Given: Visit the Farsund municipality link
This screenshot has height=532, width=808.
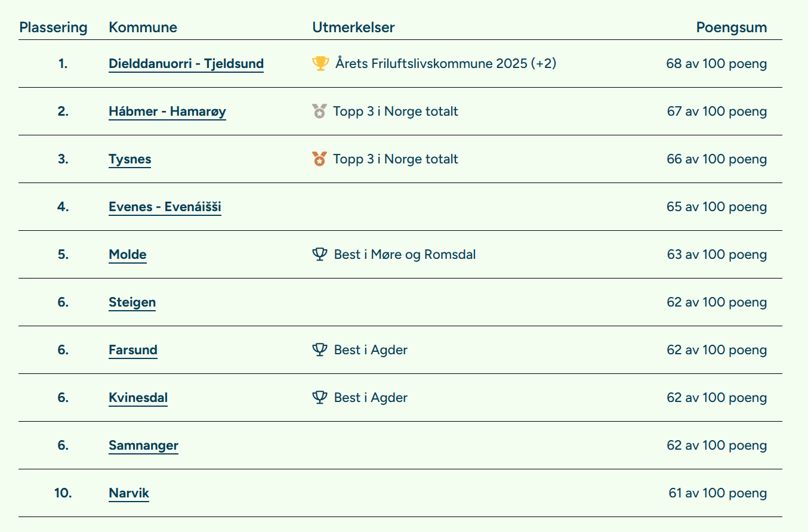Looking at the screenshot, I should click(133, 350).
